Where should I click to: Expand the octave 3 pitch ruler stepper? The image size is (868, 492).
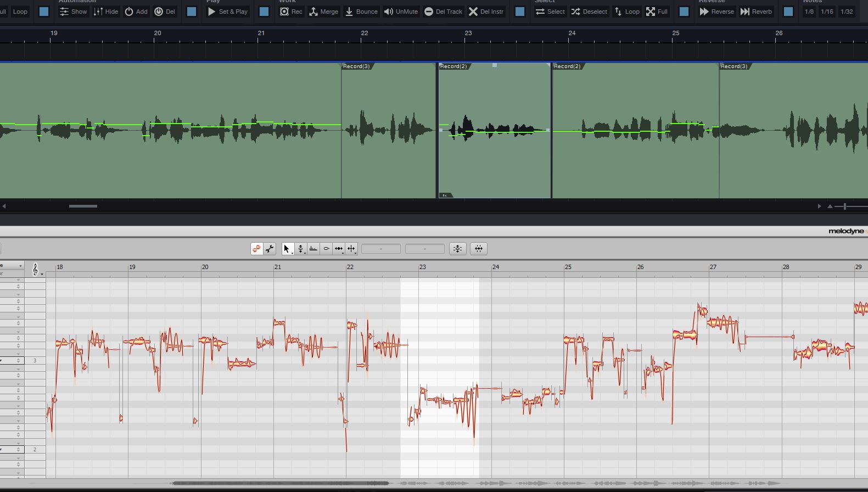click(18, 361)
